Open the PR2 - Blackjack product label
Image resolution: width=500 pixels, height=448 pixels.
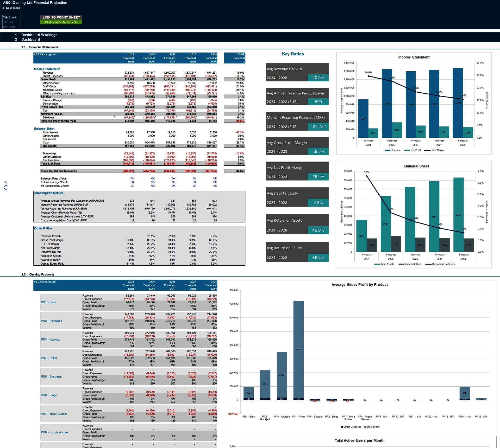pyautogui.click(x=51, y=321)
